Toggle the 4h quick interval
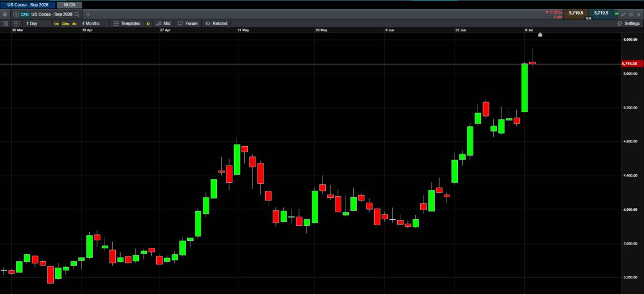This screenshot has height=294, width=644. (x=74, y=24)
